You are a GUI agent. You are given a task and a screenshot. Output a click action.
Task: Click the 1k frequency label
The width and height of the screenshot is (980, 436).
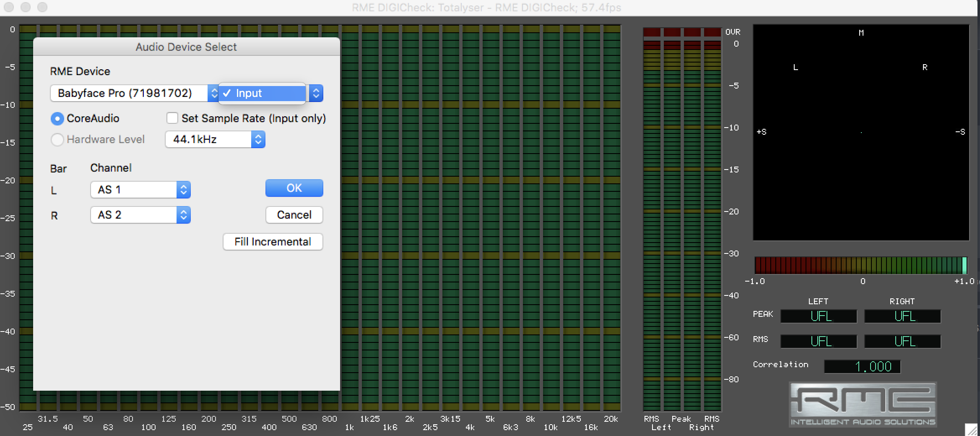[x=349, y=427]
